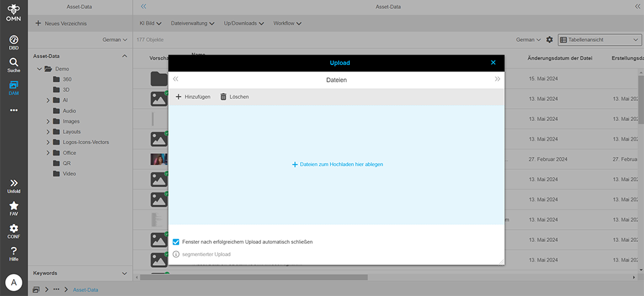
Task: Click the Neues Verzeichnis plus icon
Action: point(38,23)
